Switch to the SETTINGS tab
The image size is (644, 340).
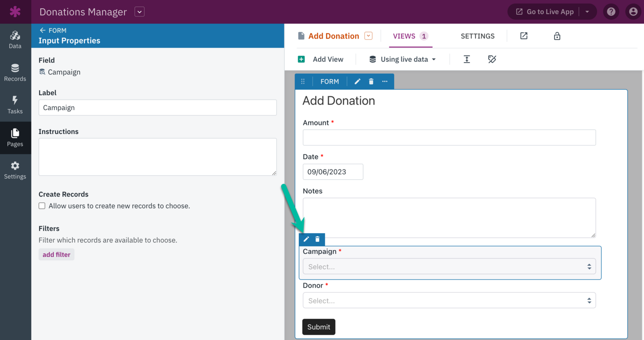(477, 36)
